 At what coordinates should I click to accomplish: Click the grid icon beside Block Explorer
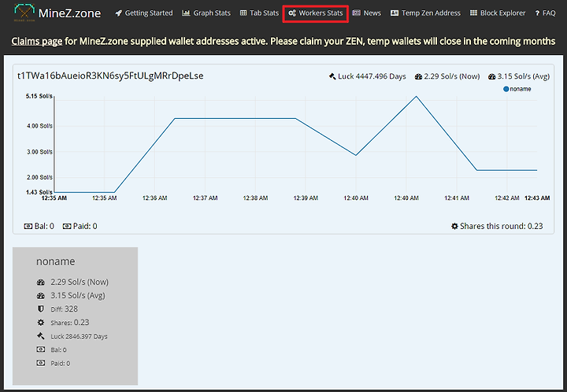click(473, 13)
